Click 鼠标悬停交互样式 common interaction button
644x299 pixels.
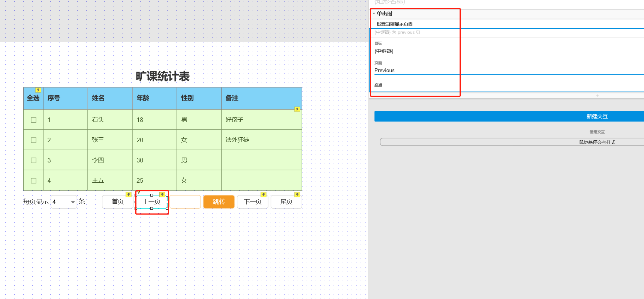[512, 142]
